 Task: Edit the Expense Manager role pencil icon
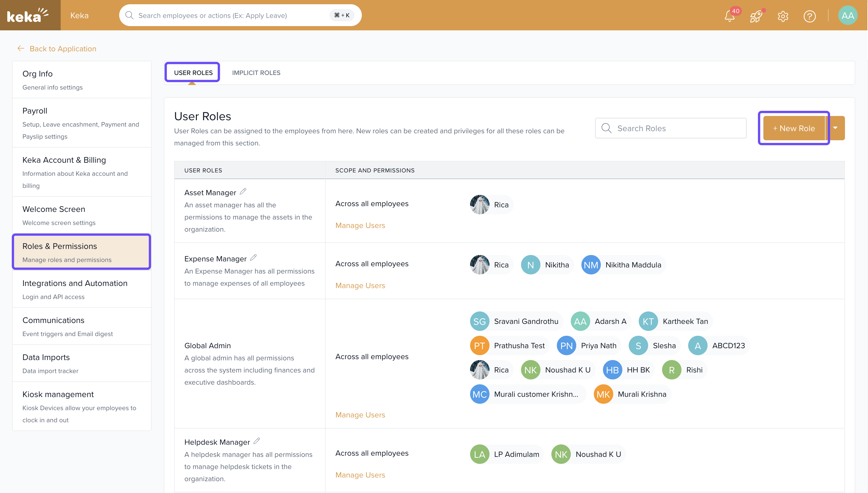[x=253, y=258]
